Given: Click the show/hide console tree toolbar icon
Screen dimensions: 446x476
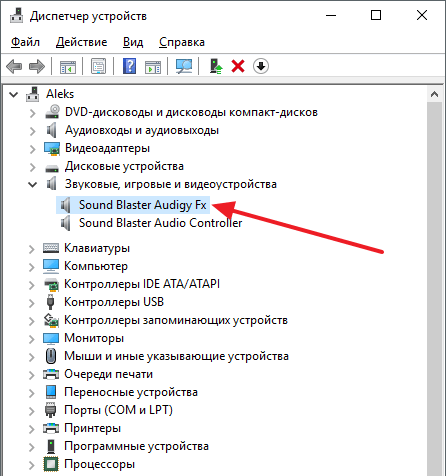Looking at the screenshot, I should click(68, 67).
